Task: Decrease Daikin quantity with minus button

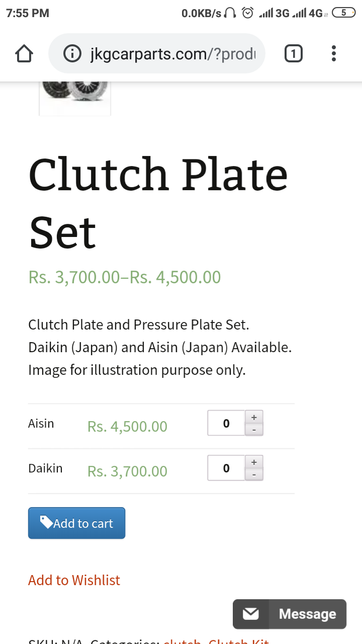Action: click(254, 474)
